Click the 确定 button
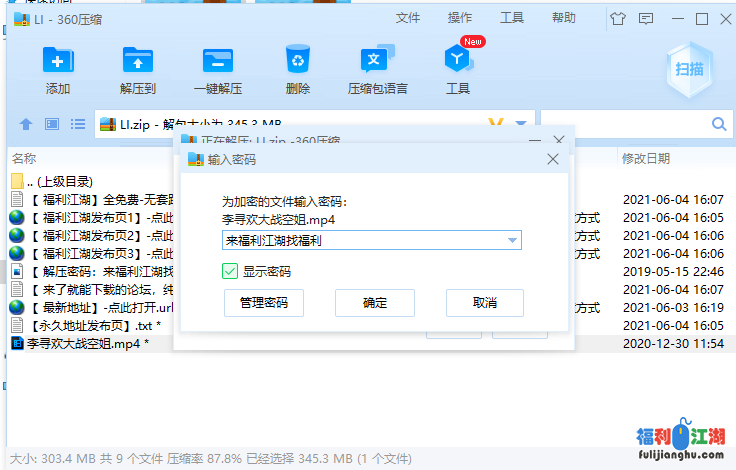This screenshot has height=470, width=736. pos(375,303)
